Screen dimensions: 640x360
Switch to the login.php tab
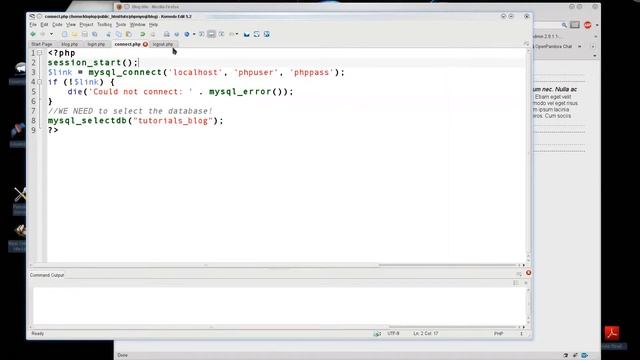click(x=96, y=44)
